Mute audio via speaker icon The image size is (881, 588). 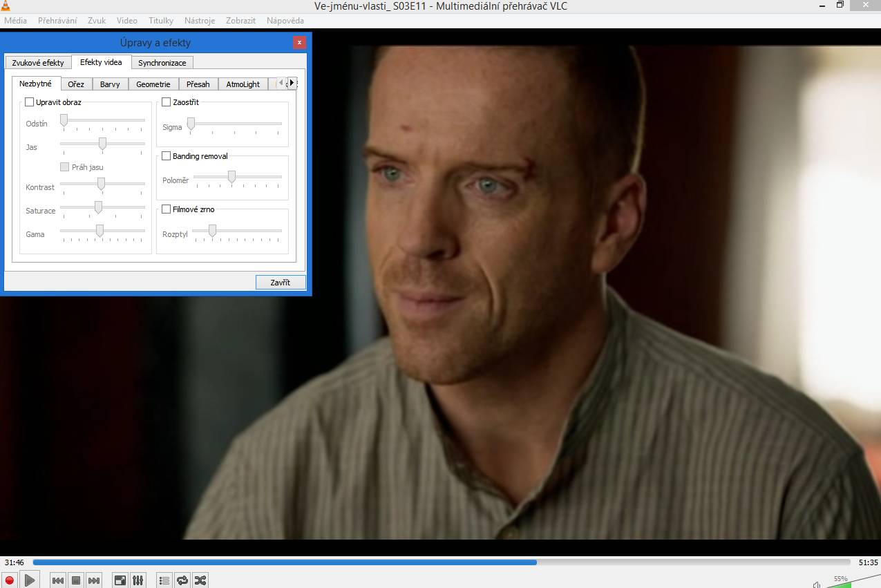817,585
